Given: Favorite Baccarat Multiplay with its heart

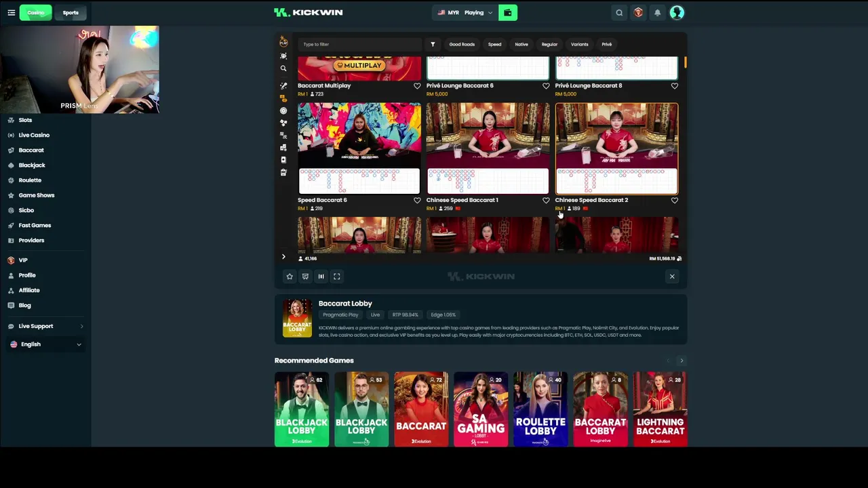Looking at the screenshot, I should pyautogui.click(x=417, y=86).
